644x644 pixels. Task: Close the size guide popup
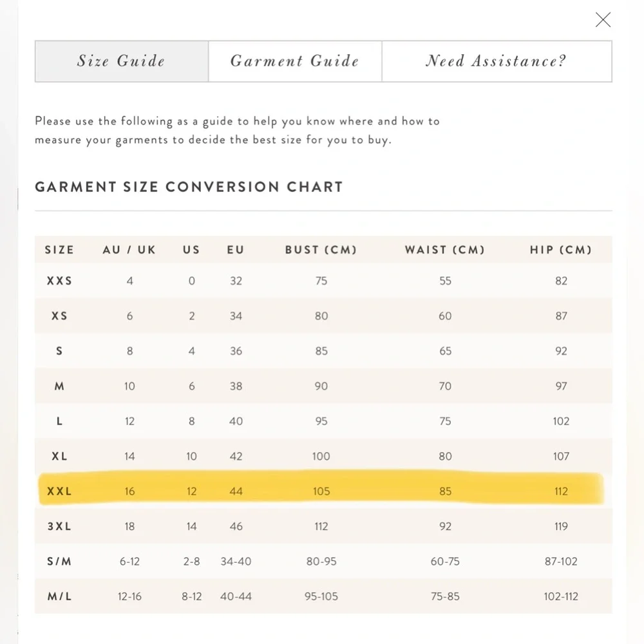click(x=603, y=20)
